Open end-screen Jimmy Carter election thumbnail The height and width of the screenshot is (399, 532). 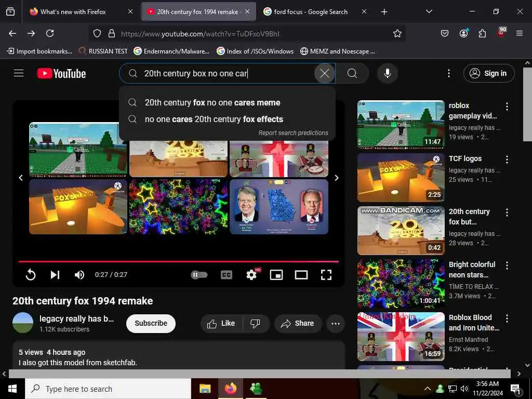tap(279, 207)
